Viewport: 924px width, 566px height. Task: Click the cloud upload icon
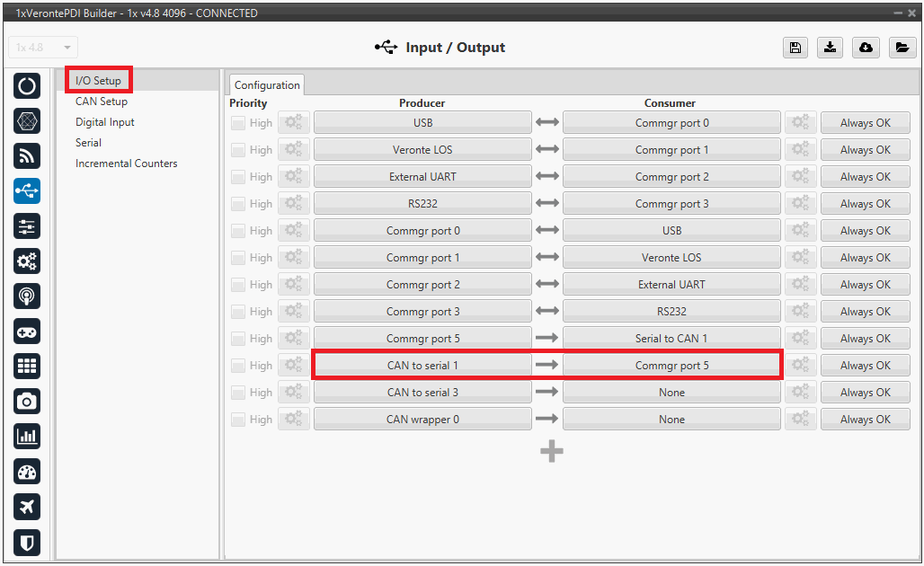tap(866, 49)
